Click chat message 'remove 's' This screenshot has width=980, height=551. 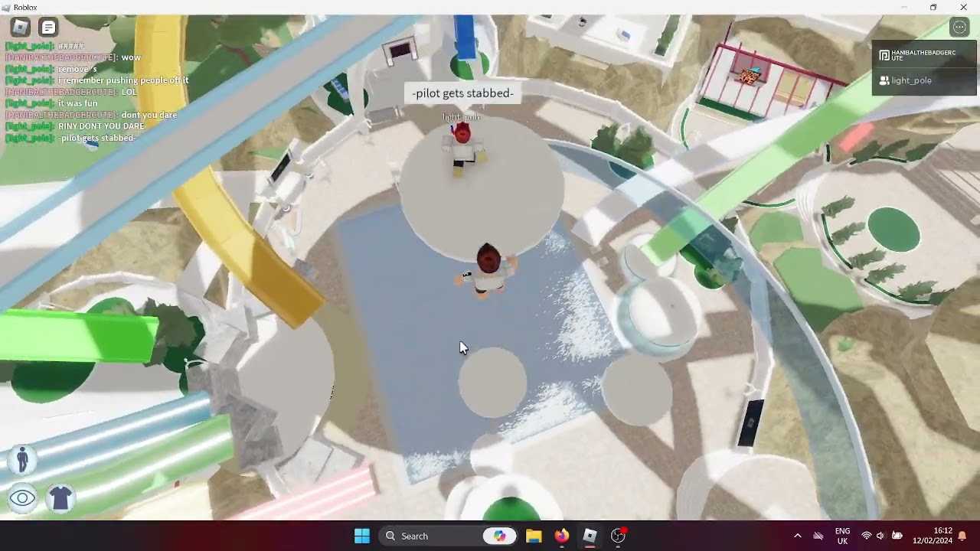77,69
